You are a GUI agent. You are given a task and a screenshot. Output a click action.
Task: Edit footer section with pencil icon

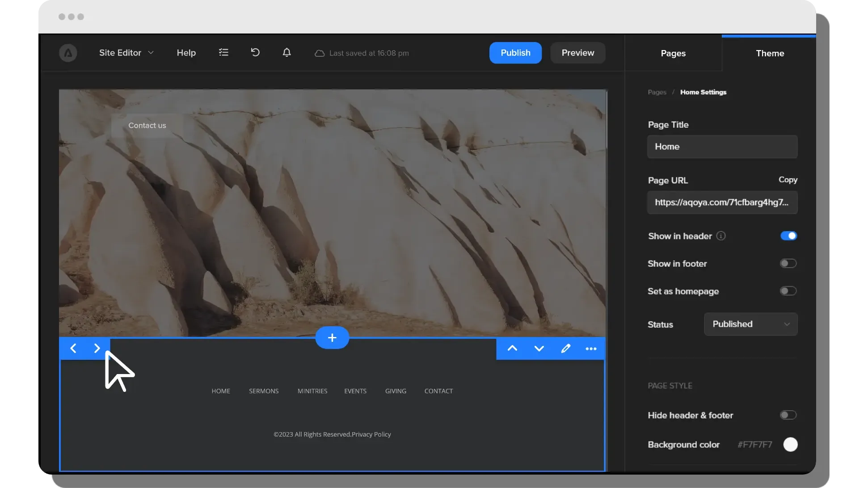pyautogui.click(x=565, y=349)
